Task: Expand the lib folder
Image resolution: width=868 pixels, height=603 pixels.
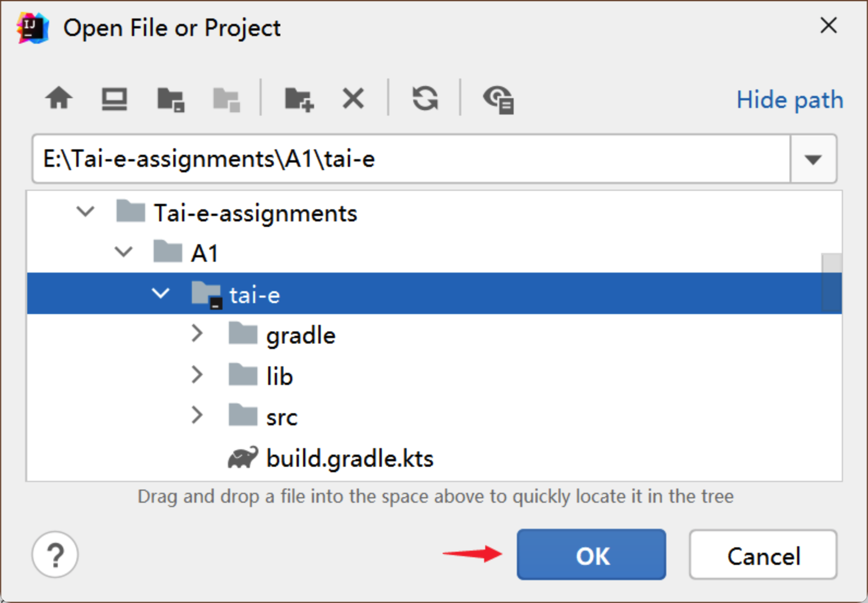Action: (197, 375)
